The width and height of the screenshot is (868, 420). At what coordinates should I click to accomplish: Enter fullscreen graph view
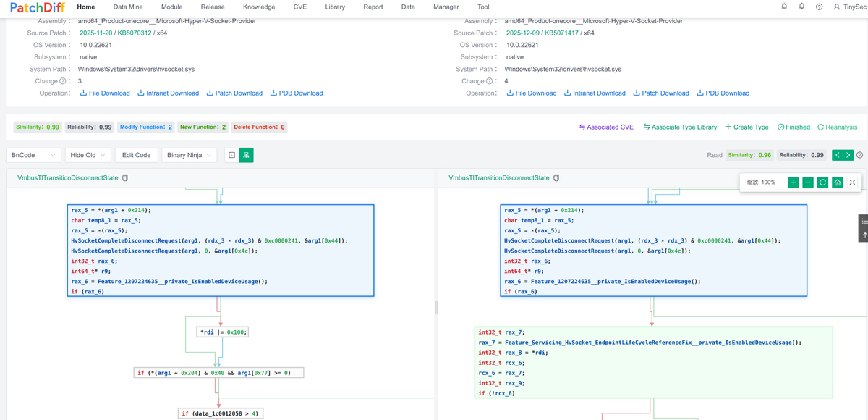(852, 182)
